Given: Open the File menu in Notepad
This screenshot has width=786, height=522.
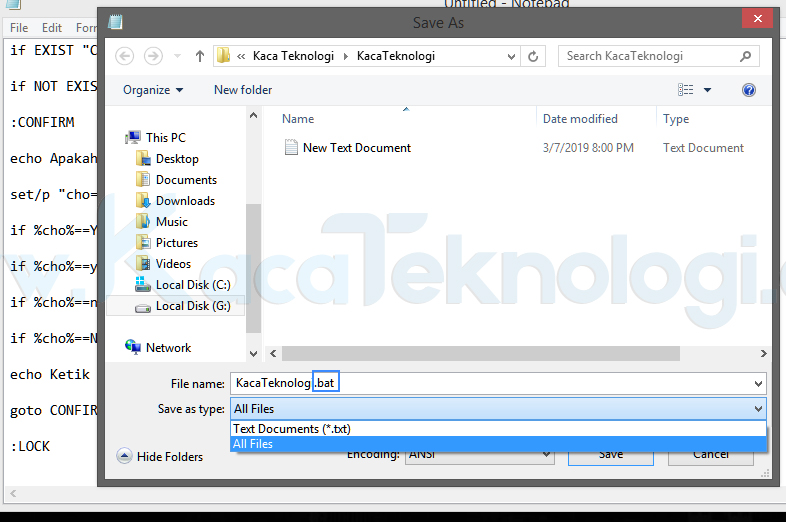Looking at the screenshot, I should click(19, 28).
